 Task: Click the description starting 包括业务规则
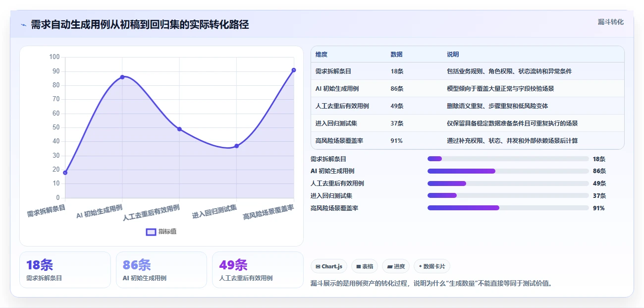(509, 71)
